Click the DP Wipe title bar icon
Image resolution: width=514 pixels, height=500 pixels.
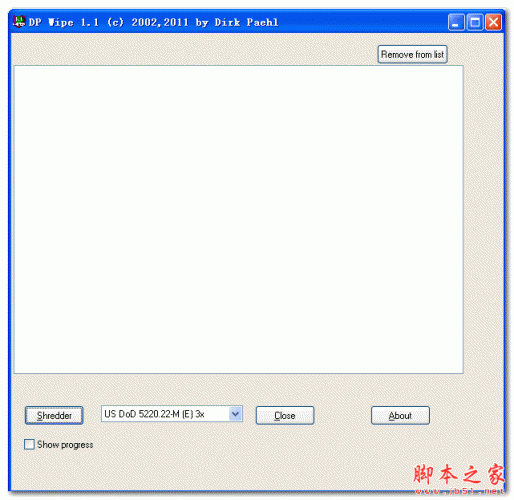pos(19,22)
